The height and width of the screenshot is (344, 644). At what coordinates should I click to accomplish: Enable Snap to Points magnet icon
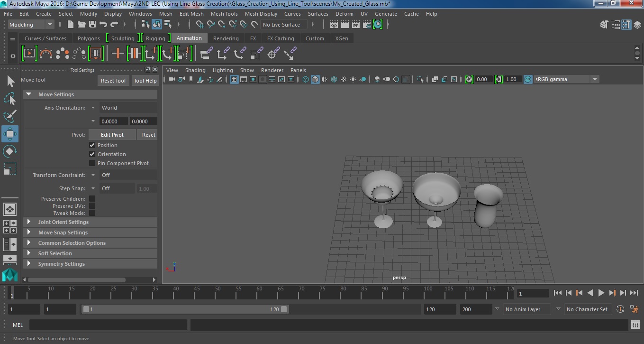pyautogui.click(x=222, y=24)
